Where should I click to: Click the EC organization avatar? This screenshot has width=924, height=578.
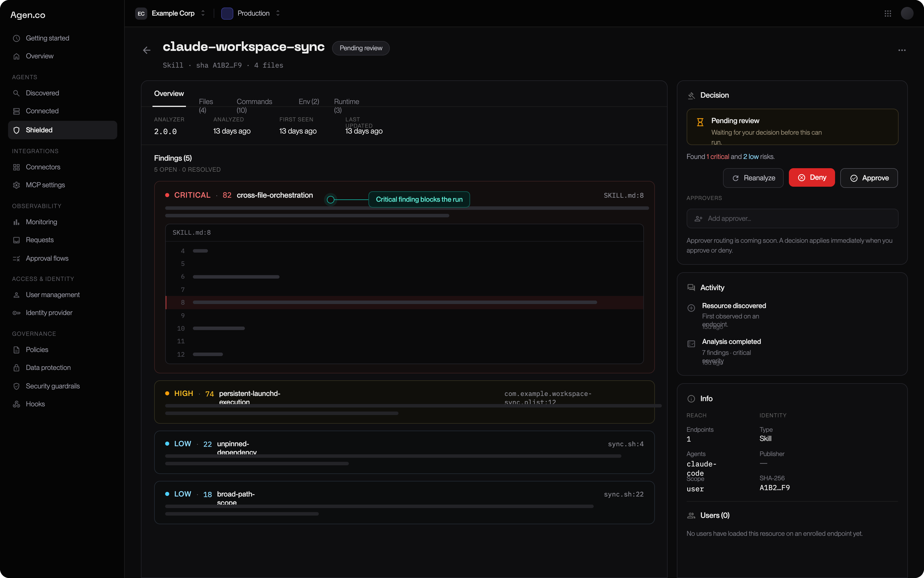[x=141, y=13]
